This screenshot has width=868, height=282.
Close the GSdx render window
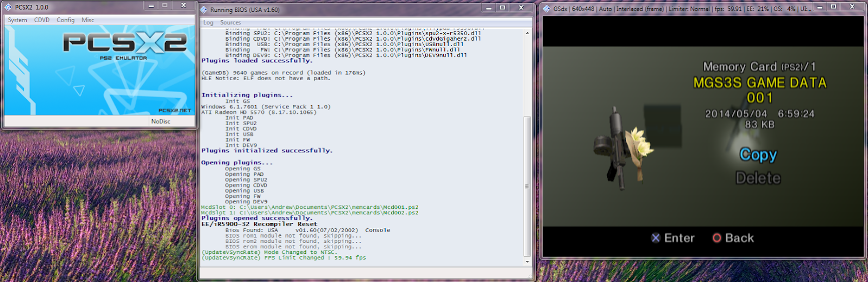[852, 7]
